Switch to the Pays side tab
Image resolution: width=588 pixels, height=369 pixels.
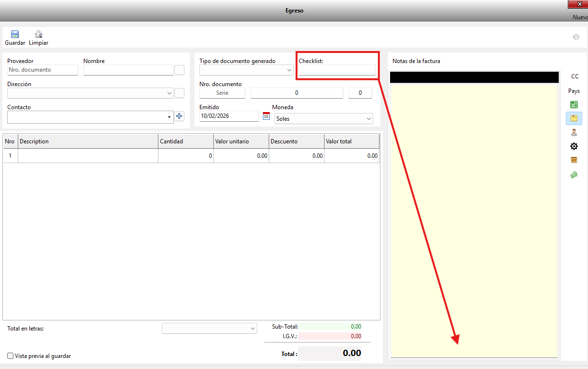574,91
